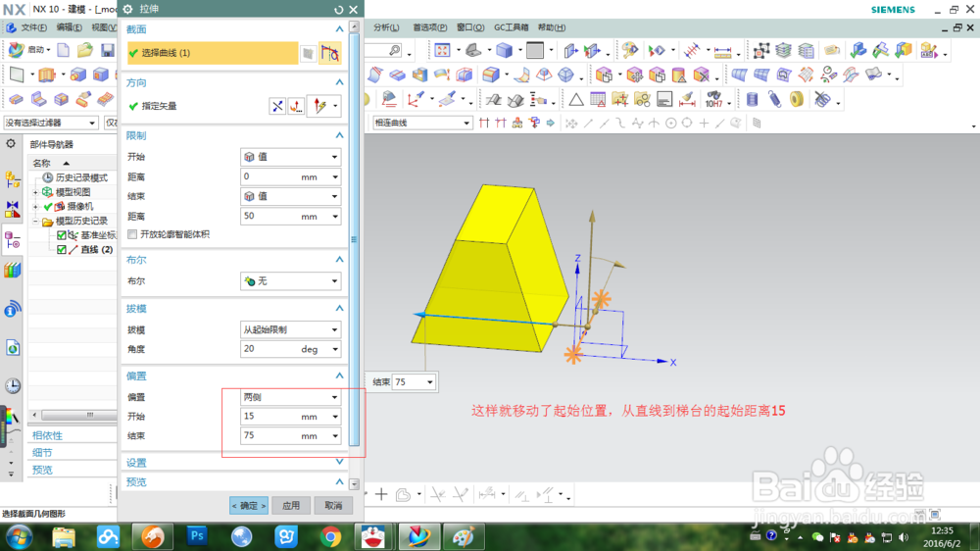Open the Draft type dropdown
The height and width of the screenshot is (551, 980).
click(x=291, y=329)
